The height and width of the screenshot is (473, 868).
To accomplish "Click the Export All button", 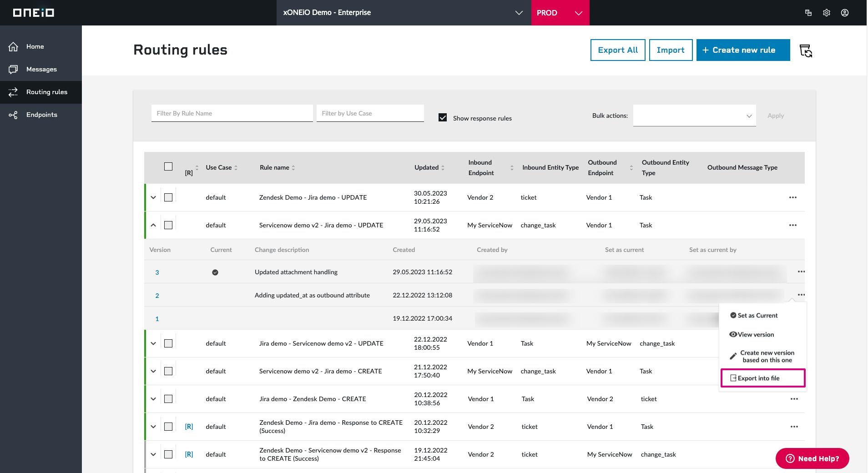I will (x=617, y=50).
